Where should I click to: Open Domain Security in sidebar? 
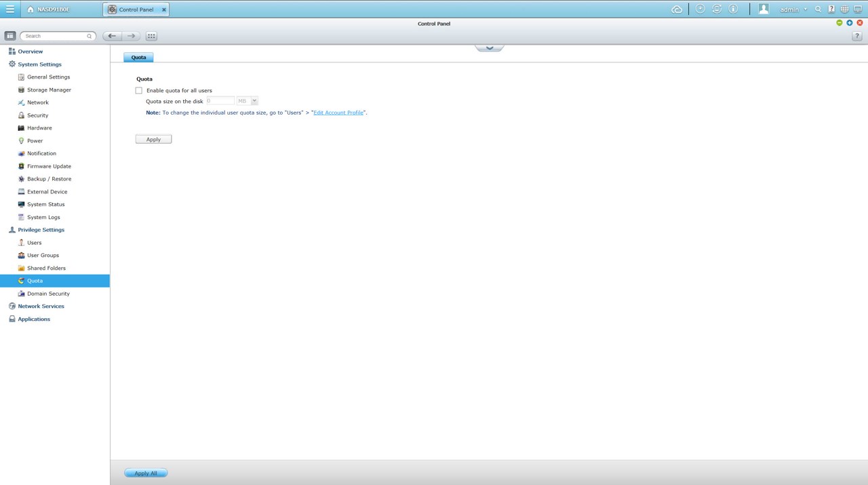pos(48,294)
